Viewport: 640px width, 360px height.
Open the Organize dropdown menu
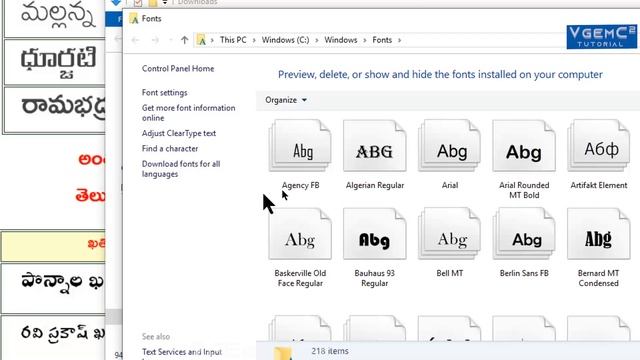(286, 100)
